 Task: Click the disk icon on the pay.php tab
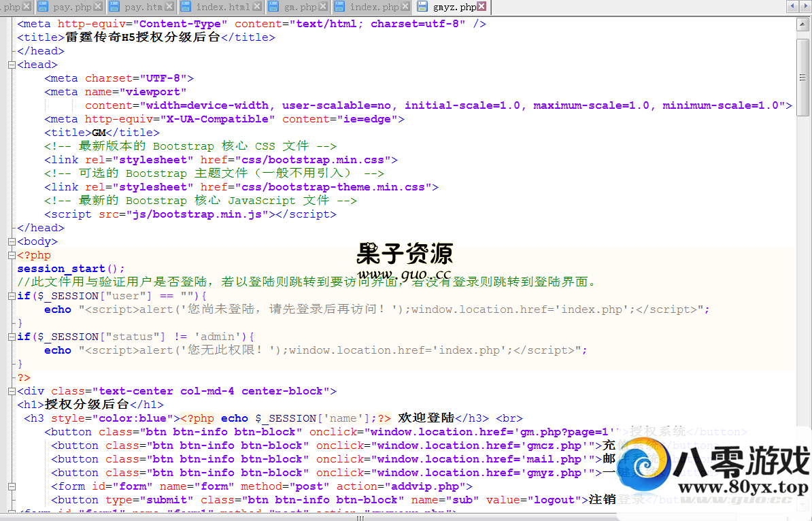click(42, 7)
